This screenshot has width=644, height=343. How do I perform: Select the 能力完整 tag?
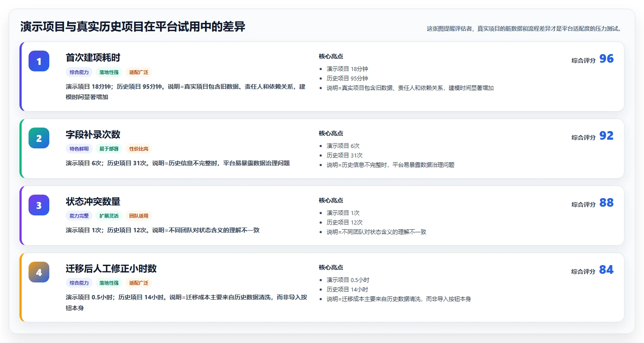[79, 216]
